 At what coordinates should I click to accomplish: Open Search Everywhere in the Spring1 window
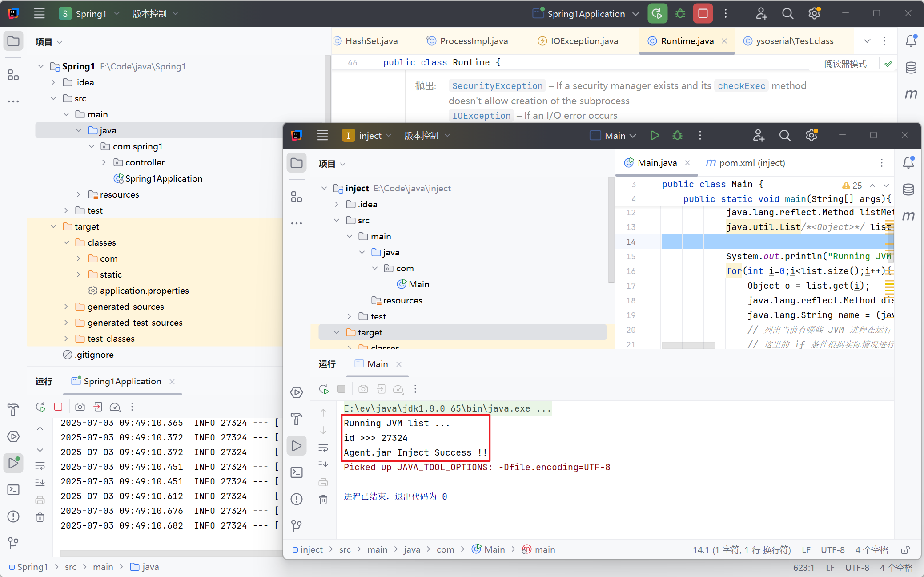[x=787, y=13]
